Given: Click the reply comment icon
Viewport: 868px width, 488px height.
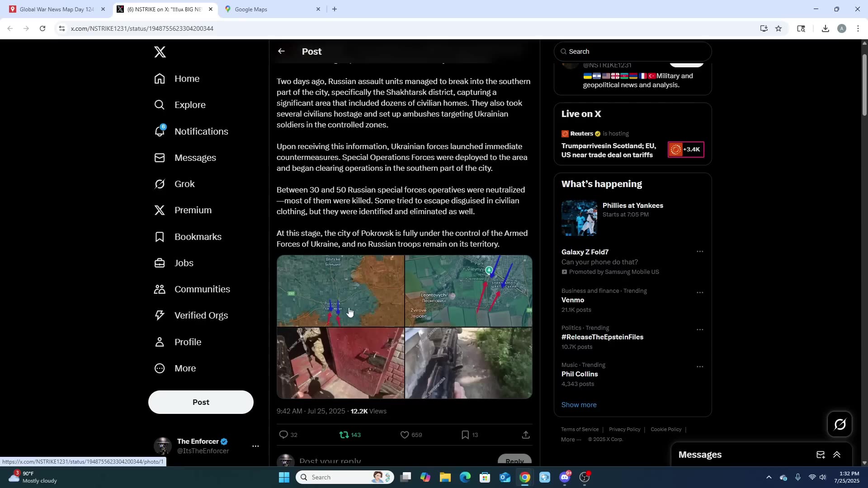Looking at the screenshot, I should click(x=283, y=435).
